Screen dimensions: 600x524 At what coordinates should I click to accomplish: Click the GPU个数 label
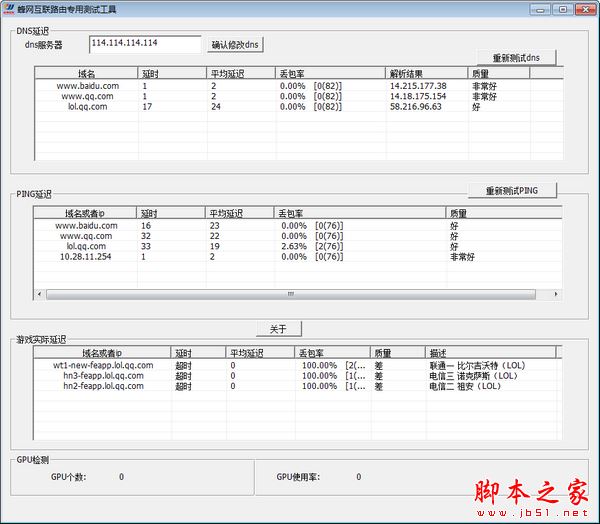68,477
